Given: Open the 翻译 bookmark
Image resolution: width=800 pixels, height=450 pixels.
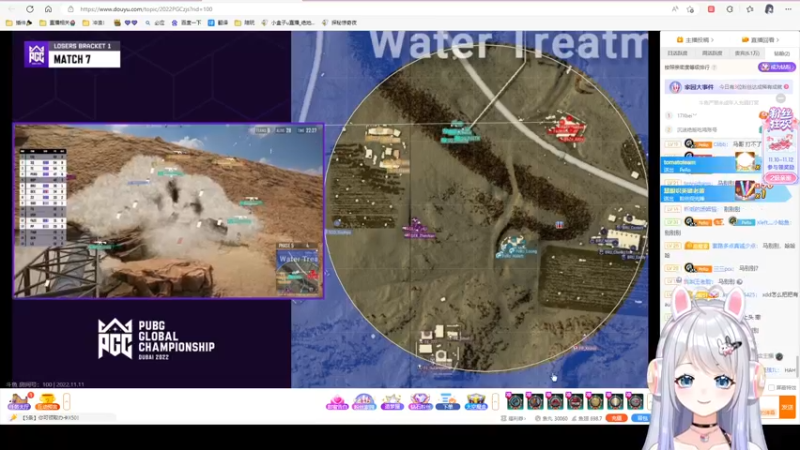Looking at the screenshot, I should pos(219,22).
